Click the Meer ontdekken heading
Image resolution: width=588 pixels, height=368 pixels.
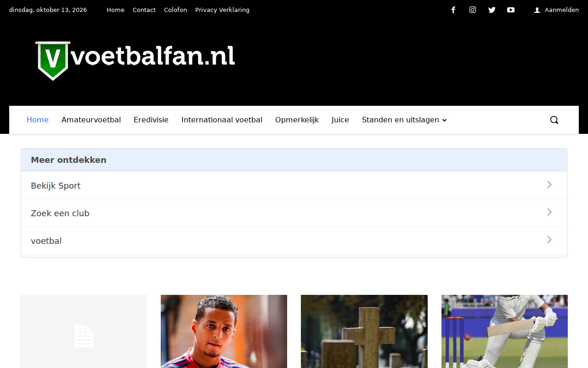[68, 160]
